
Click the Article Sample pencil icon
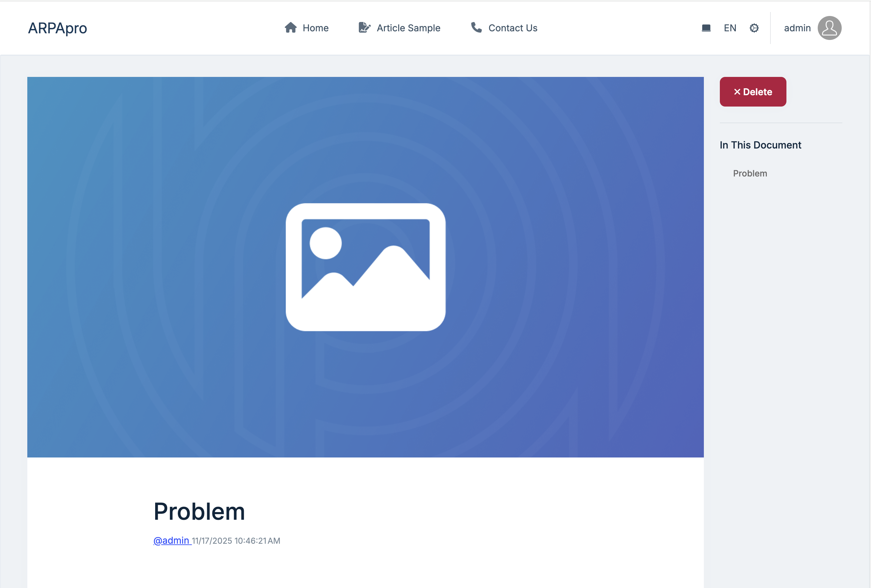coord(364,28)
